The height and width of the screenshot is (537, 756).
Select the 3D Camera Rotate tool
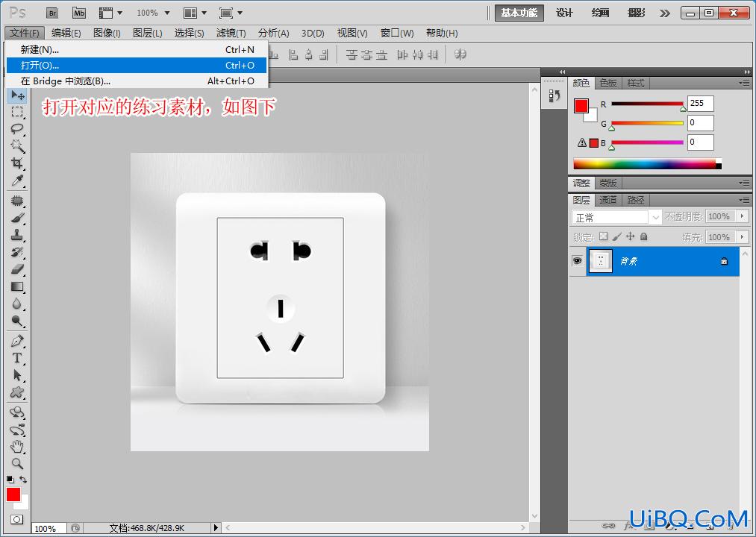point(17,429)
